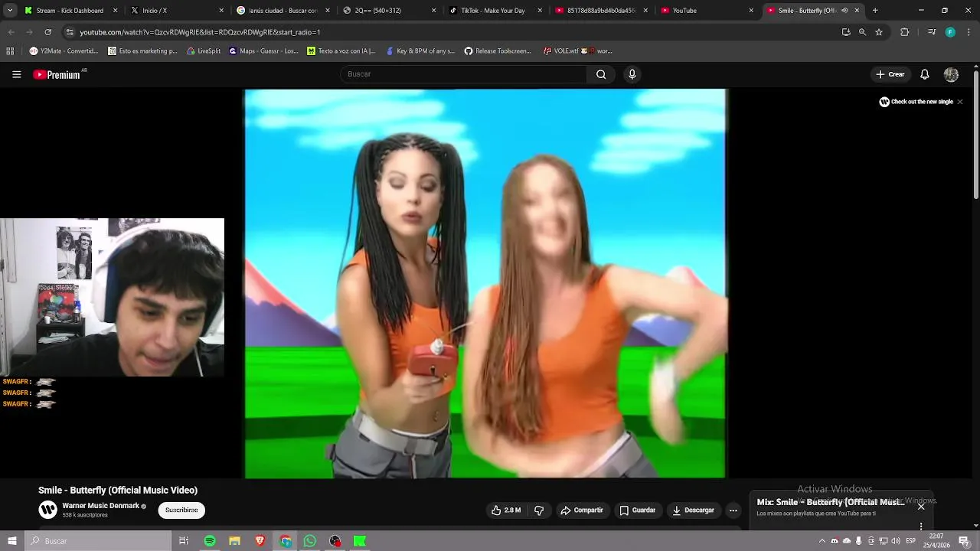Switch to the plain YouTube tab

(x=707, y=11)
